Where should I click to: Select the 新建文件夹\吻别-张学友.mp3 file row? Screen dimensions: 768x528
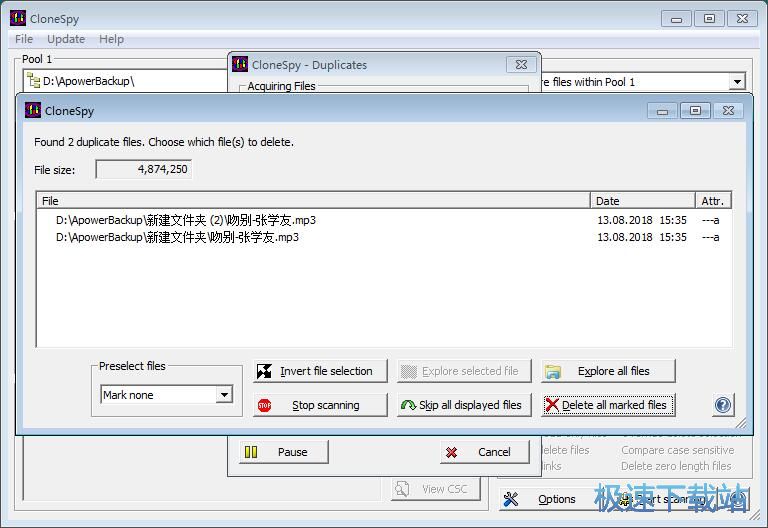point(384,237)
